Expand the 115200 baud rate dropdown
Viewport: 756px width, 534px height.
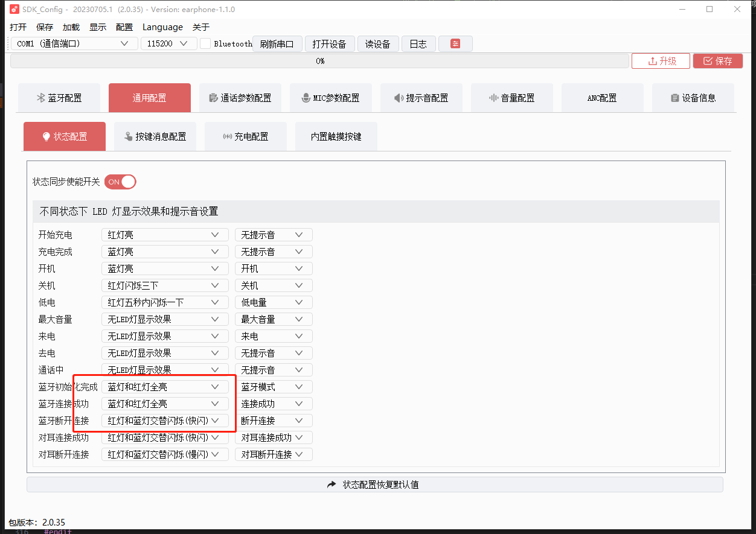tap(169, 43)
